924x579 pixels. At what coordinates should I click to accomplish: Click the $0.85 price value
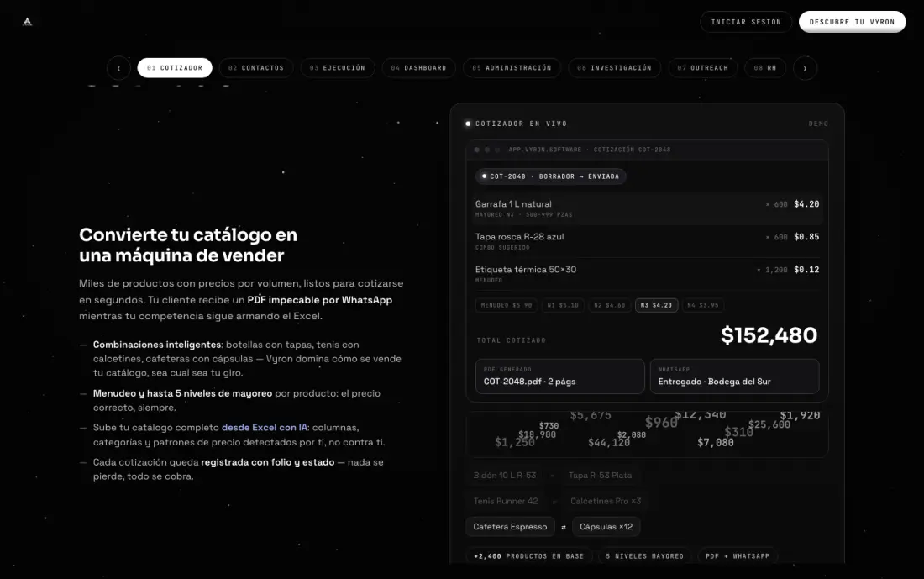[x=806, y=236]
